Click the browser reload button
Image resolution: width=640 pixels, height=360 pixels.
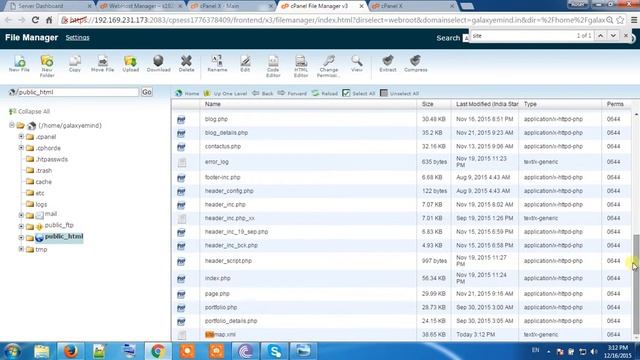[36, 20]
